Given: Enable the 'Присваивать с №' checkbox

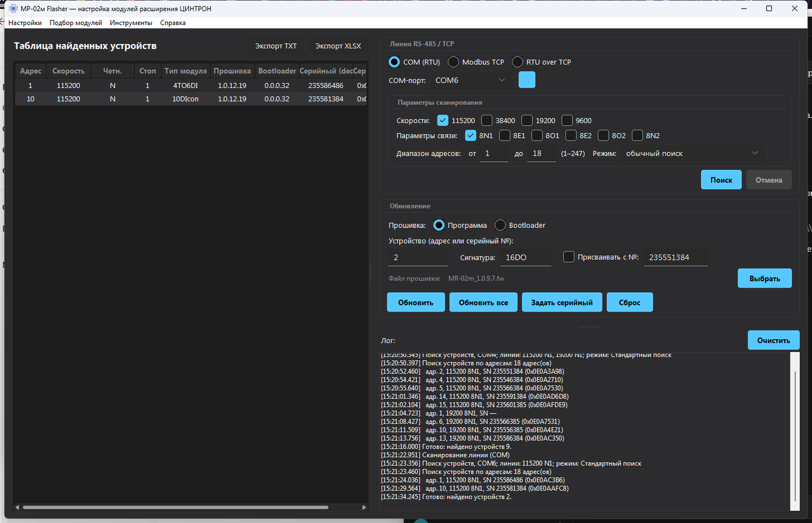Looking at the screenshot, I should pyautogui.click(x=568, y=257).
